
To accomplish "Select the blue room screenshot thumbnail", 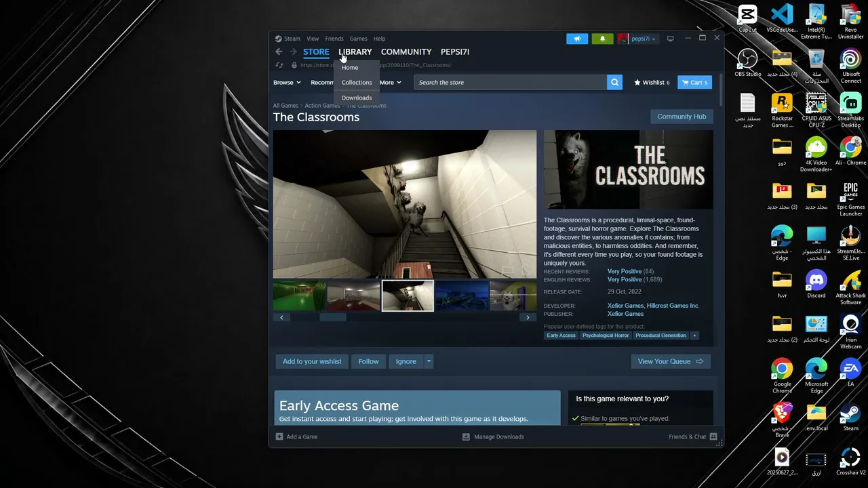I will (462, 296).
